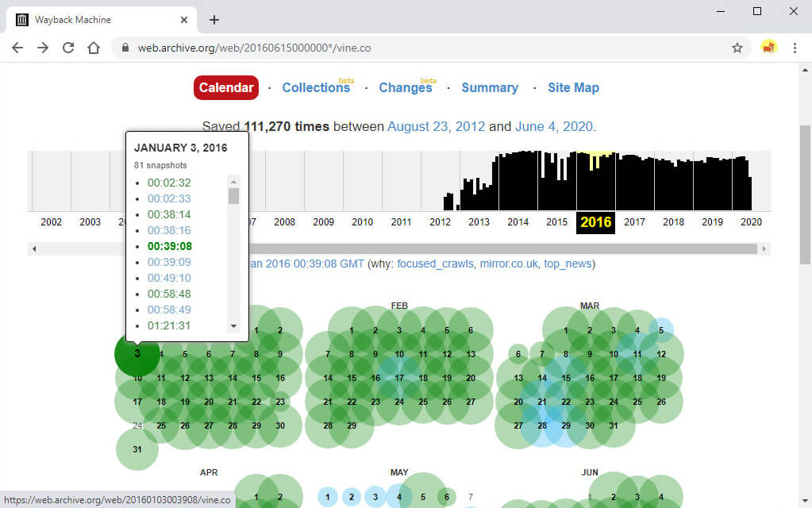Select February 1 on the calendar
Image resolution: width=812 pixels, height=508 pixels.
click(x=352, y=330)
